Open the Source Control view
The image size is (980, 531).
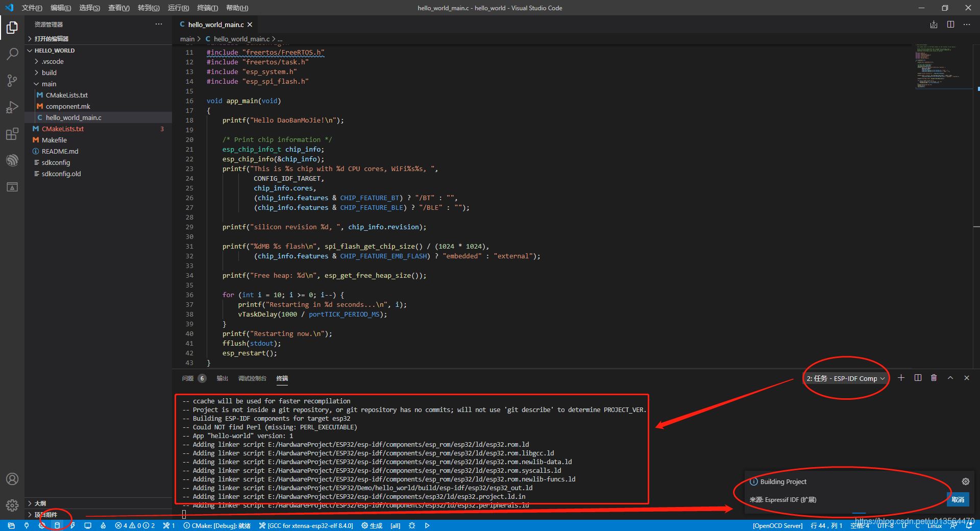12,80
